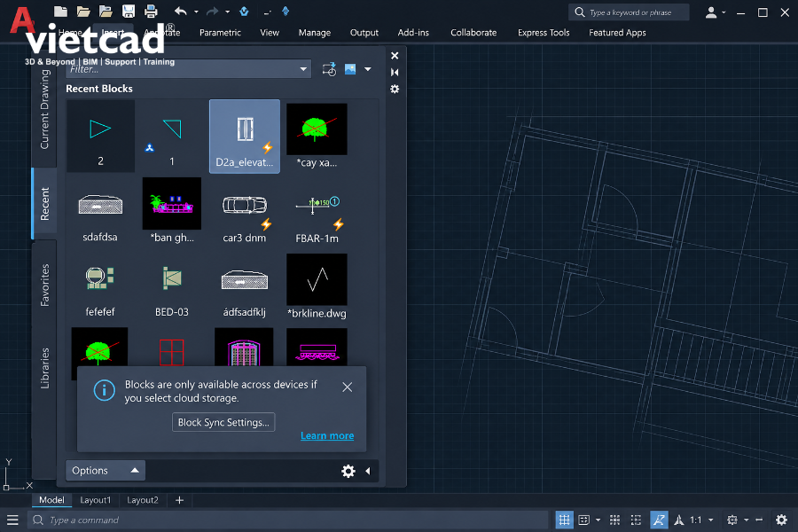Open the Manage ribbon tab
The width and height of the screenshot is (798, 532).
click(315, 33)
